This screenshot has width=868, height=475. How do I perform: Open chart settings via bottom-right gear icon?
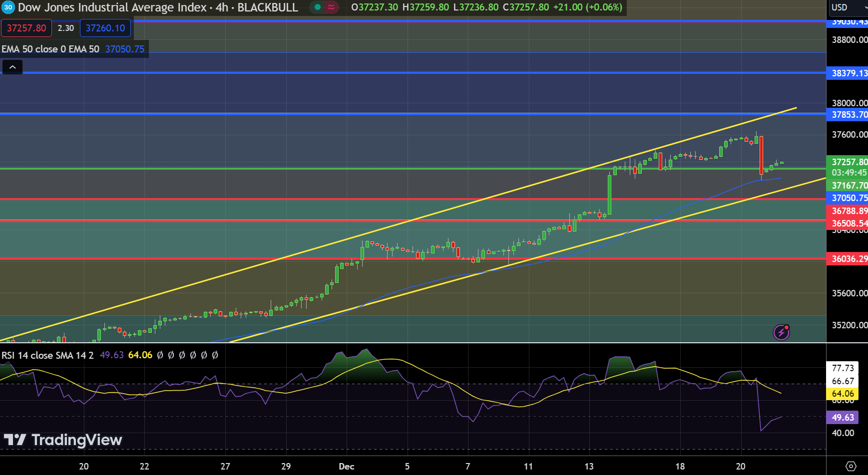coord(851,466)
